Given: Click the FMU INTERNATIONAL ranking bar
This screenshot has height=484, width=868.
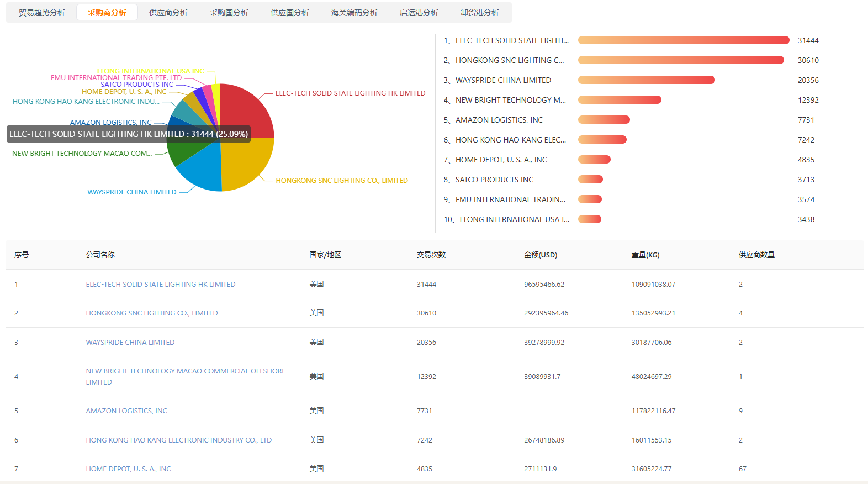Looking at the screenshot, I should [590, 199].
